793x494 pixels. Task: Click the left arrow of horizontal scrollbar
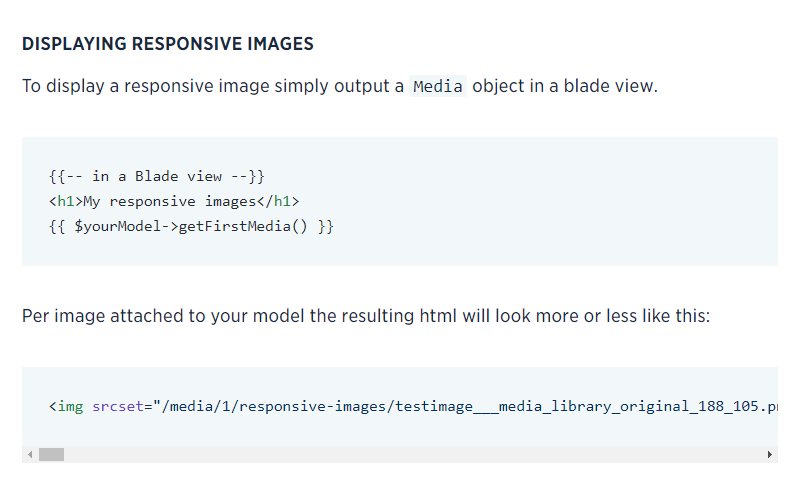pos(30,455)
